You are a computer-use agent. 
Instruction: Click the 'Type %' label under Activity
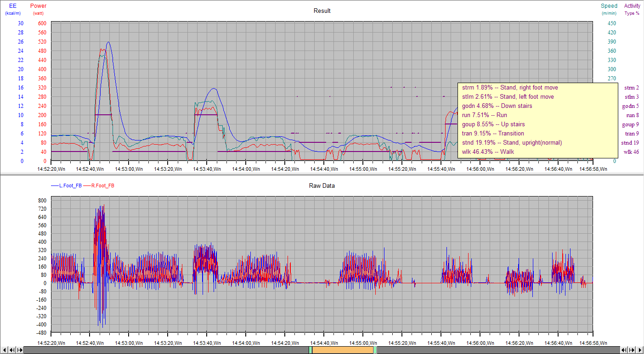click(x=632, y=13)
